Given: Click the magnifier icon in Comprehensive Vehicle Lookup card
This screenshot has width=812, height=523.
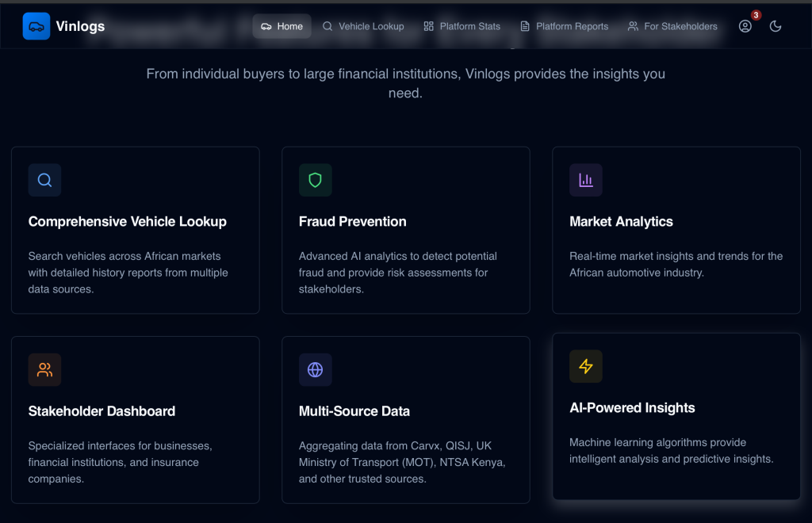Looking at the screenshot, I should tap(44, 180).
